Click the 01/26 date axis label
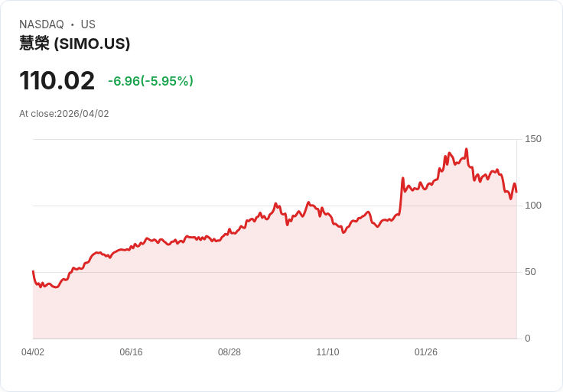This screenshot has width=563, height=392. tap(426, 352)
